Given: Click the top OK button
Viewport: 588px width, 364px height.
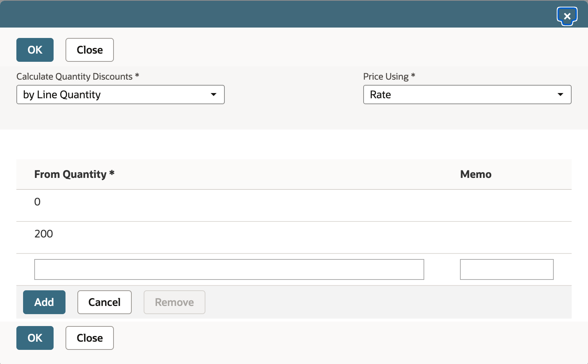Looking at the screenshot, I should click(x=35, y=50).
